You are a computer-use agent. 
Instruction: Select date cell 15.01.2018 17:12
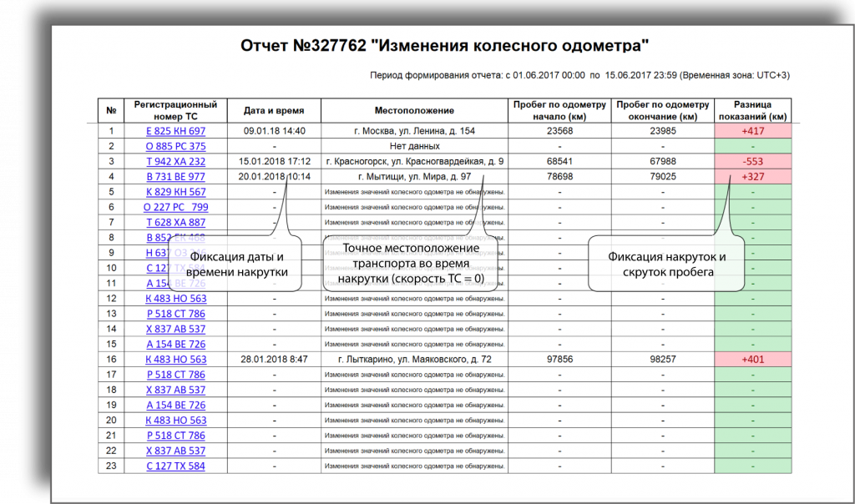point(274,161)
